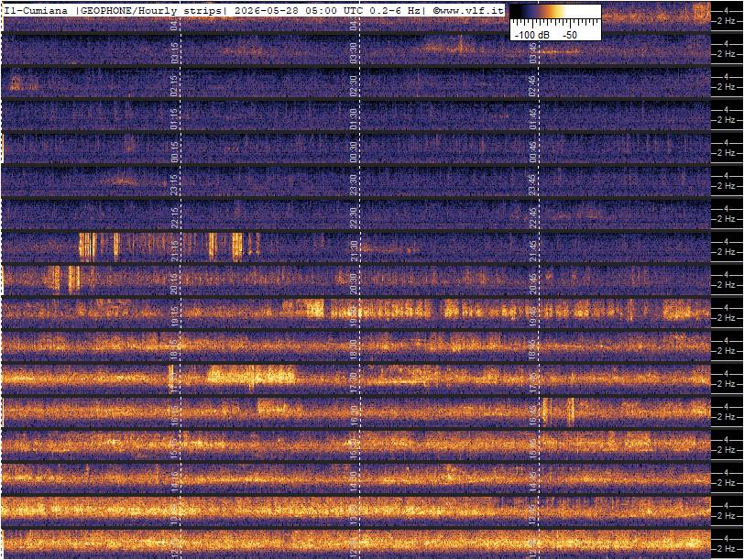Click the 23:30 time label
This screenshot has width=744, height=560.
[353, 184]
